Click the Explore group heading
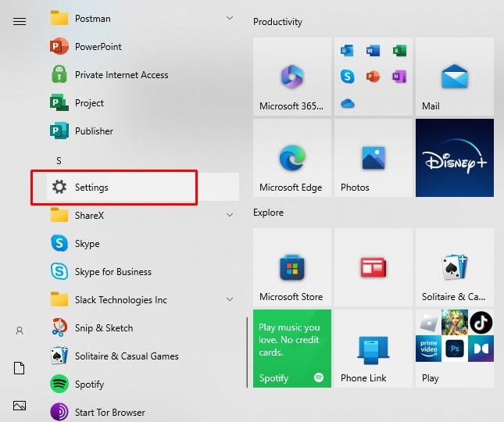 pos(268,213)
